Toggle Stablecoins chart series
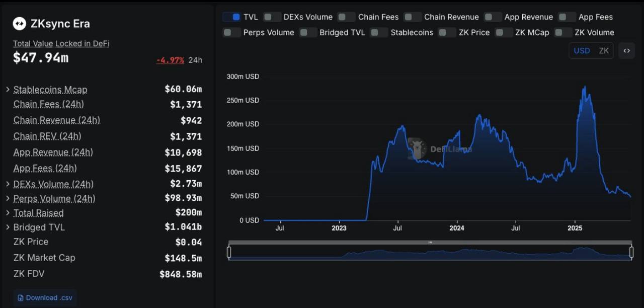644x308 pixels. click(379, 33)
